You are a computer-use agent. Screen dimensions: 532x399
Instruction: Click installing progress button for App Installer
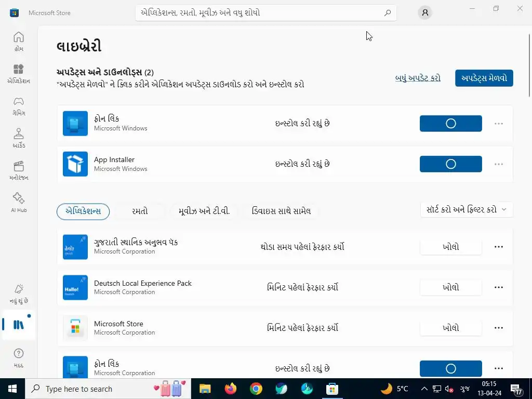pos(450,164)
